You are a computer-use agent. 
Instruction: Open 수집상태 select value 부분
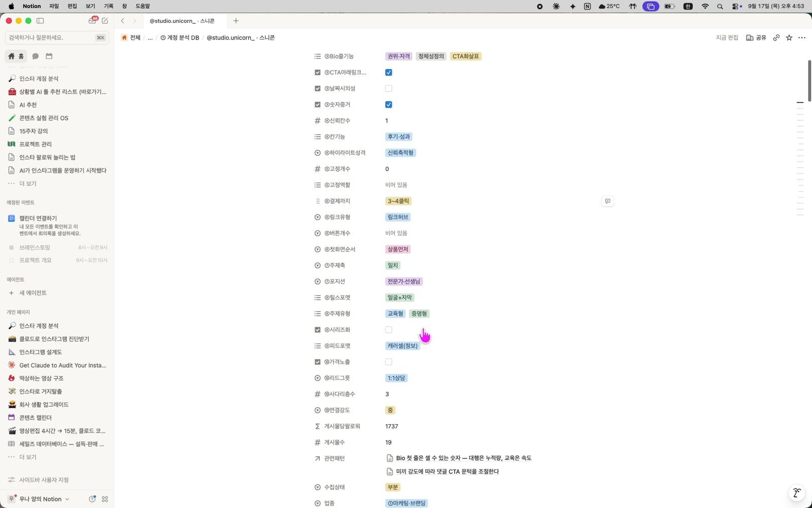point(393,487)
